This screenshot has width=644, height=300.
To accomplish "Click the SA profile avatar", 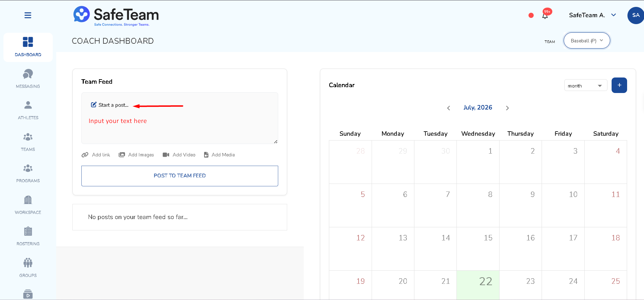I will pos(636,15).
